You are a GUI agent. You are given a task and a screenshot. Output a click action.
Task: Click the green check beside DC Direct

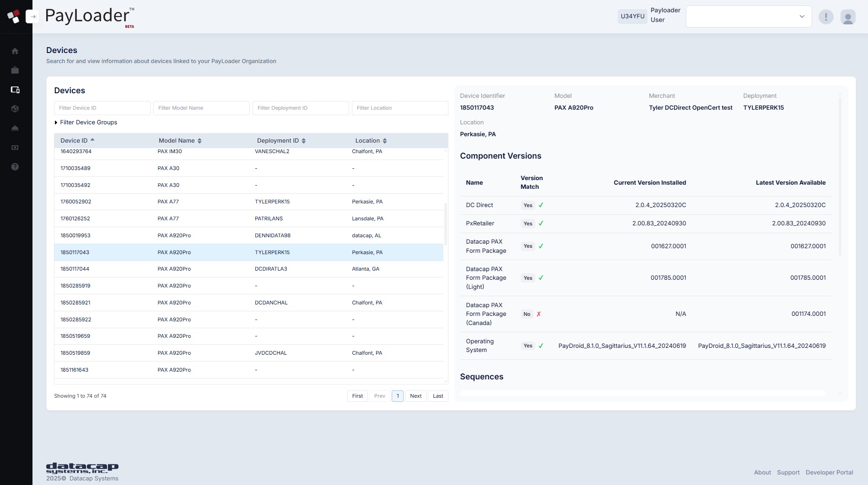click(541, 205)
